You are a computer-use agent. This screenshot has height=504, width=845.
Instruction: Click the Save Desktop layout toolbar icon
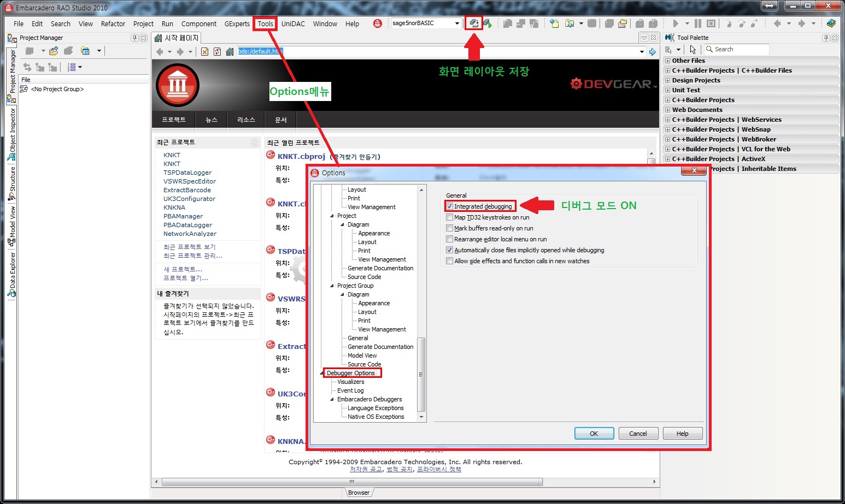pos(474,23)
